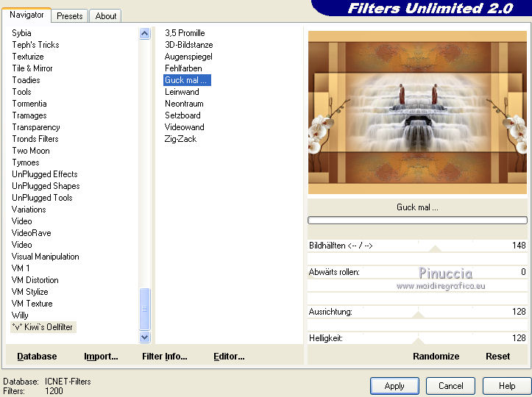Select the Texturize category
The height and width of the screenshot is (397, 532).
(x=28, y=57)
